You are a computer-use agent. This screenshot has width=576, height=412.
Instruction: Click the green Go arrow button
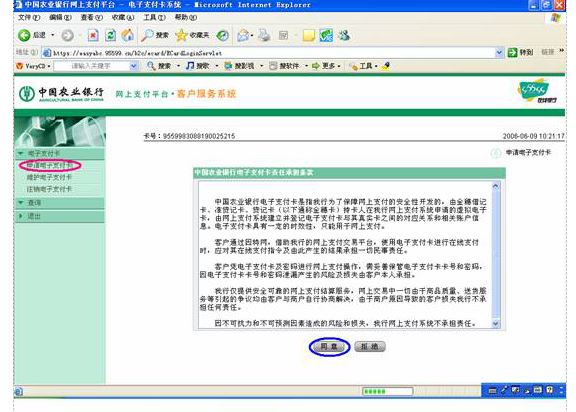[512, 53]
